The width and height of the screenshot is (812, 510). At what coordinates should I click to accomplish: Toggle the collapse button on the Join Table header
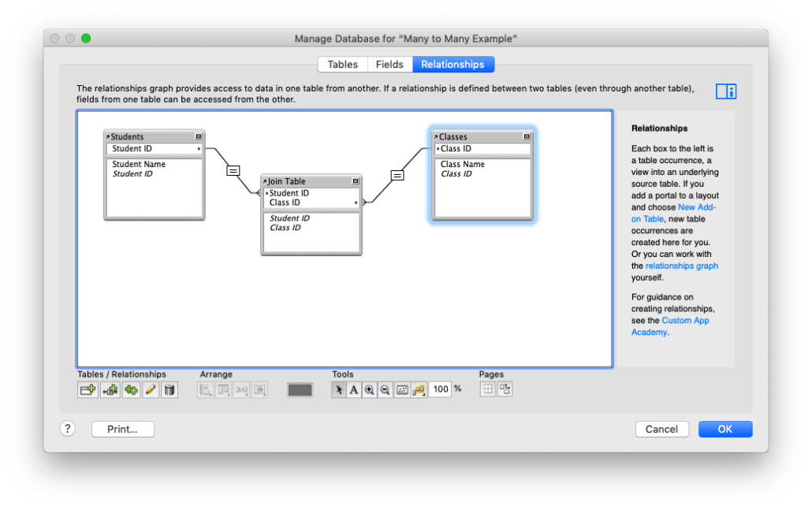pos(356,181)
